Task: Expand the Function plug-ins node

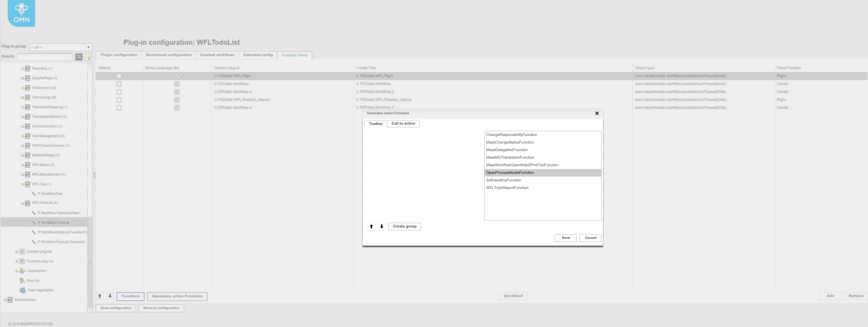Action: [x=17, y=262]
